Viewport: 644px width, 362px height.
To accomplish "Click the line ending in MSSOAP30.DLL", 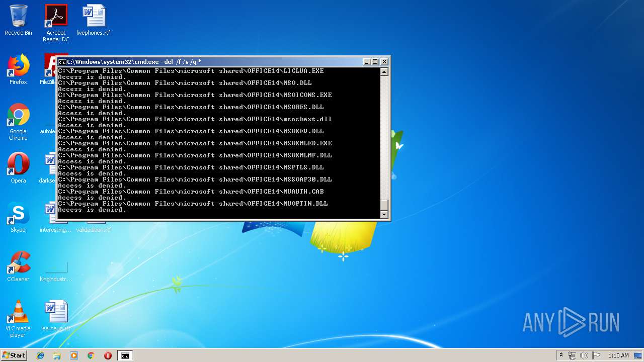I will click(195, 179).
